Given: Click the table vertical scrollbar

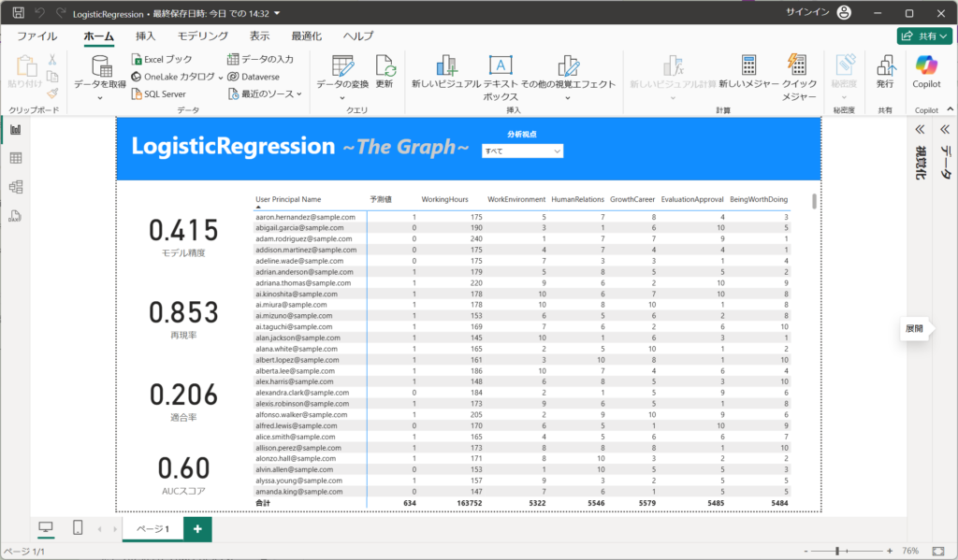Looking at the screenshot, I should (x=814, y=201).
